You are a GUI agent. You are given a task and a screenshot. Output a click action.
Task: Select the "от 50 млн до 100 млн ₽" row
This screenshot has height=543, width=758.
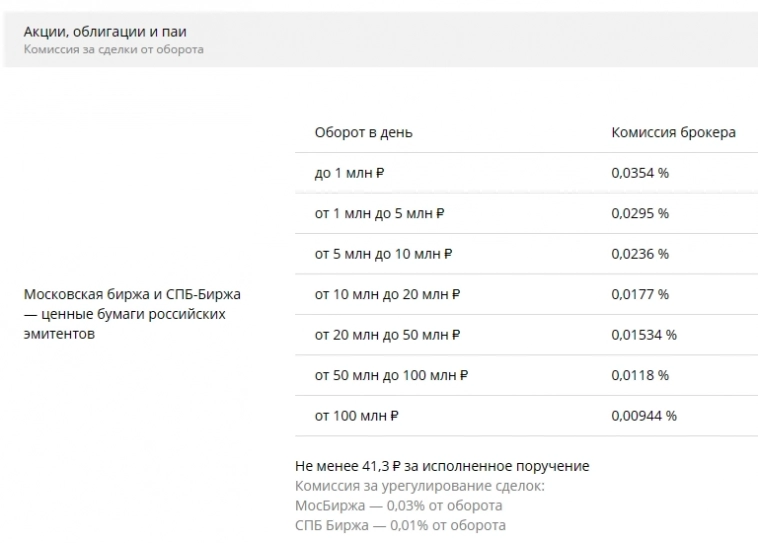tap(391, 375)
